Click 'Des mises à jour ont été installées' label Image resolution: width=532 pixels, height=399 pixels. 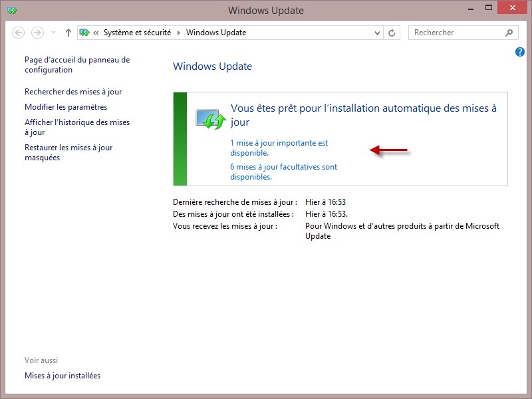pyautogui.click(x=233, y=214)
